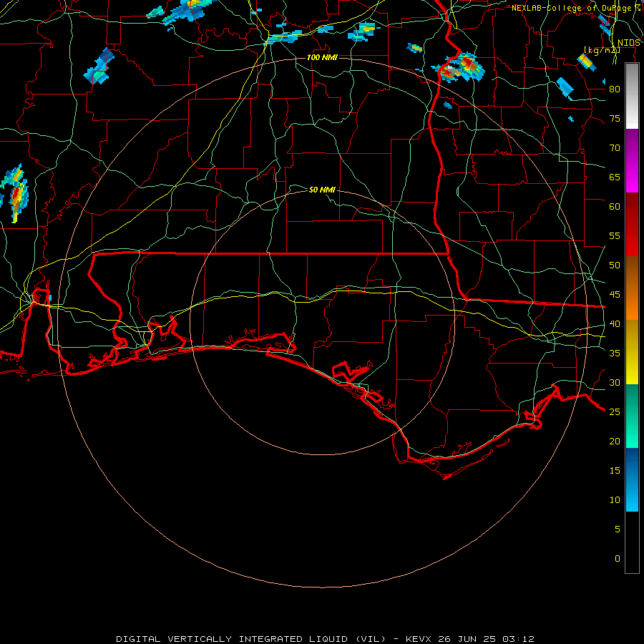Click the "DIGITAL VERTICALLY INTEGRATED LIQUID (VIL)" caption
The image size is (644, 644).
click(x=251, y=639)
